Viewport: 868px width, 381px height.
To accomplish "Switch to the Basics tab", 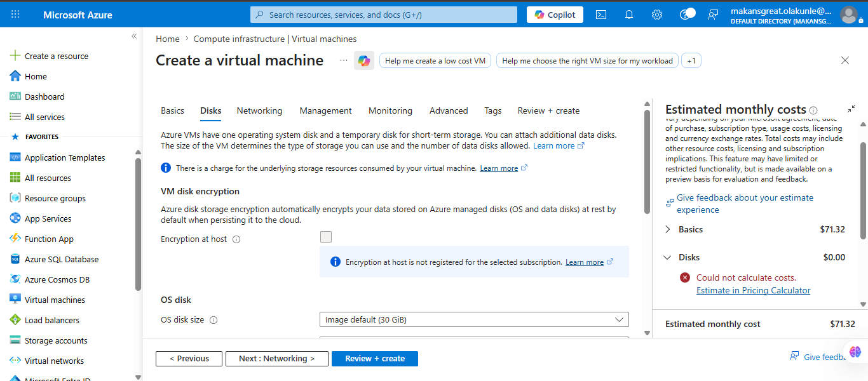I will tap(172, 110).
